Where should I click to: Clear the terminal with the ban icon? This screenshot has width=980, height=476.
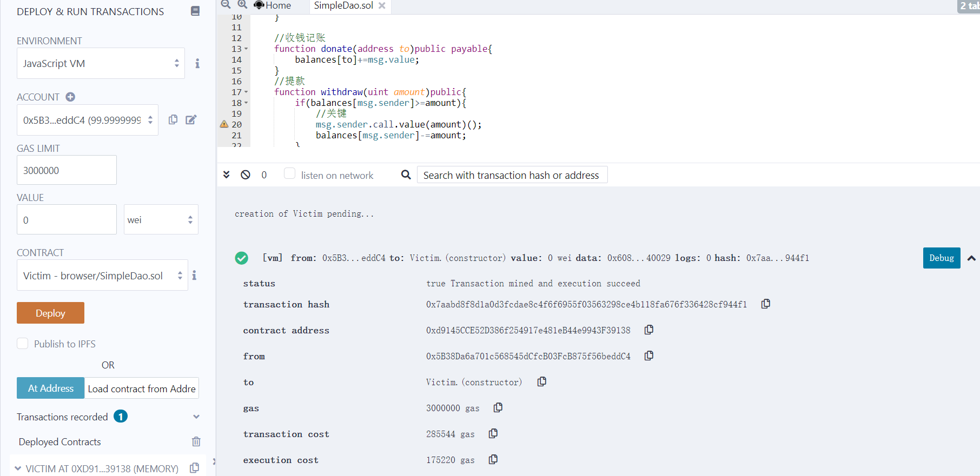(x=246, y=175)
